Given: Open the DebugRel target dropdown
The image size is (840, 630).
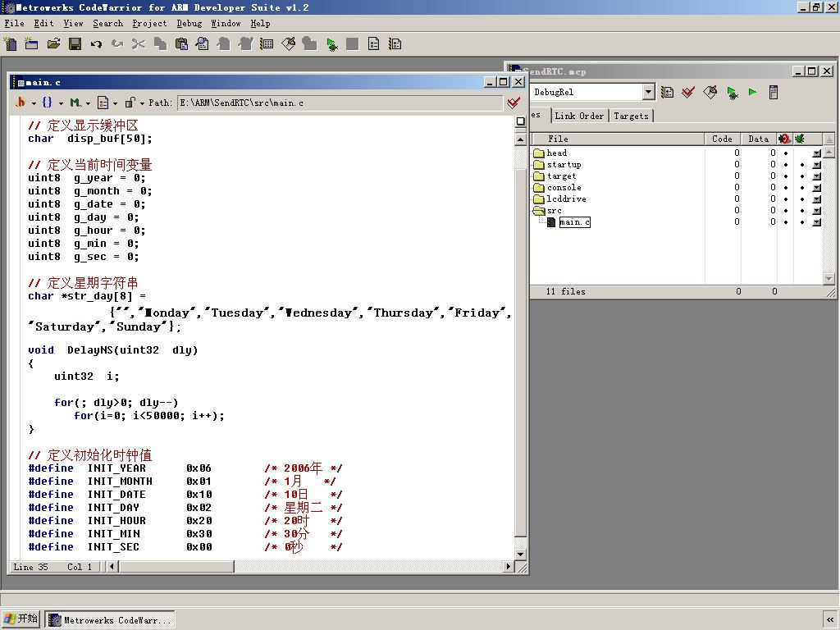Looking at the screenshot, I should [648, 93].
